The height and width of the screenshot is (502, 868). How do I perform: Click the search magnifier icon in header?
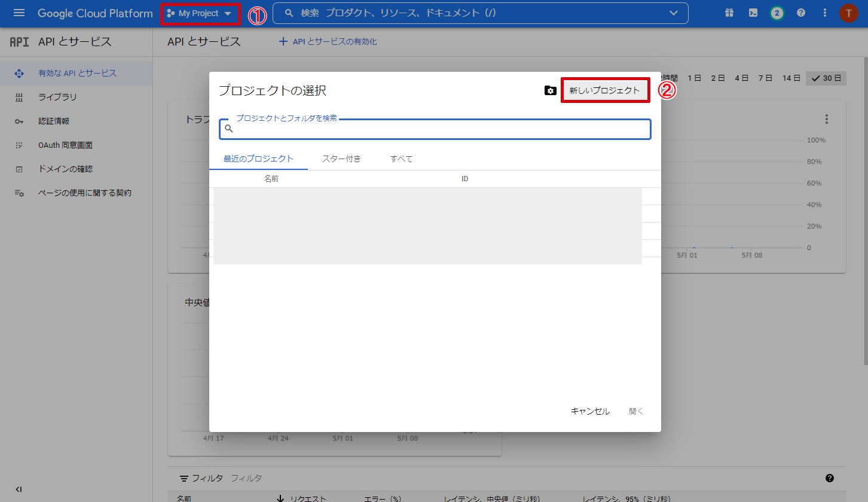point(289,13)
